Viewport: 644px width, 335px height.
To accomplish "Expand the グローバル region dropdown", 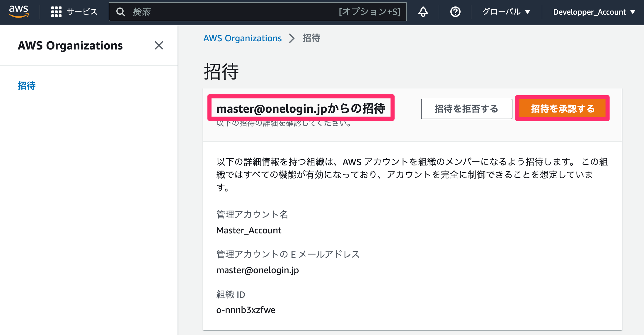I will tap(506, 12).
